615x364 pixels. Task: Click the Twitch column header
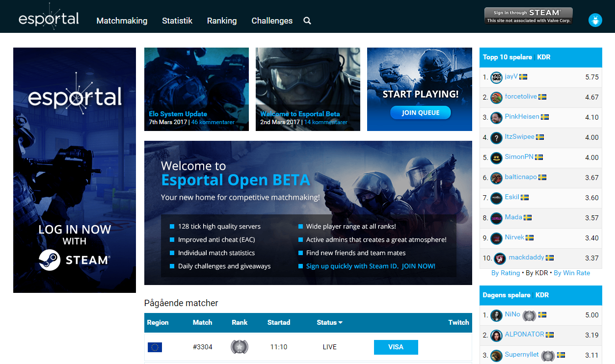click(459, 323)
